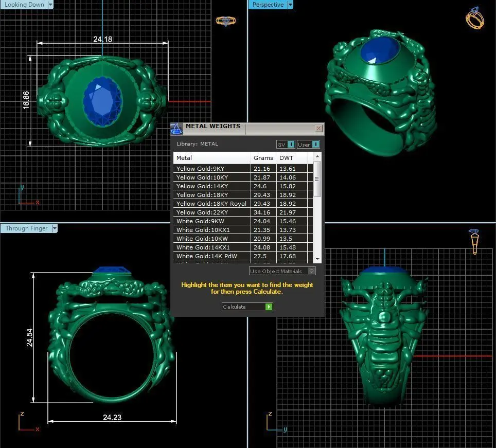The width and height of the screenshot is (496, 448).
Task: Select the Yellow Gold:18KY row
Action: [243, 195]
